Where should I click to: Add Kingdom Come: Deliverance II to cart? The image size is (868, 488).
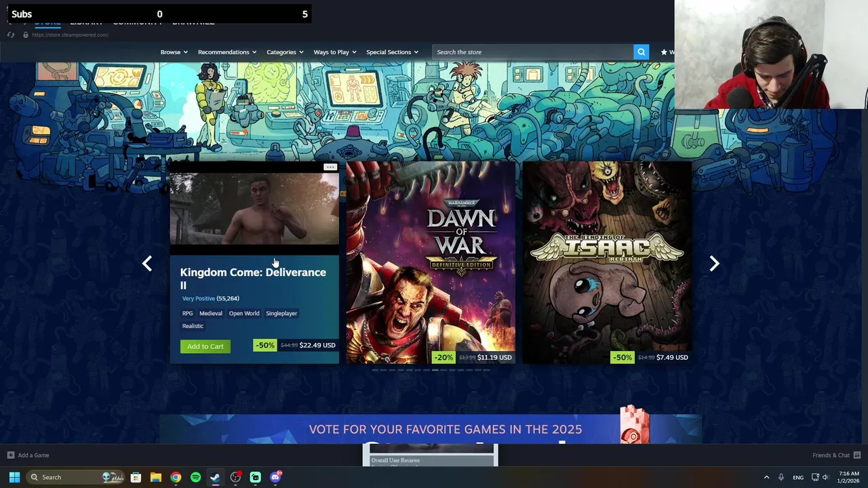click(x=205, y=346)
